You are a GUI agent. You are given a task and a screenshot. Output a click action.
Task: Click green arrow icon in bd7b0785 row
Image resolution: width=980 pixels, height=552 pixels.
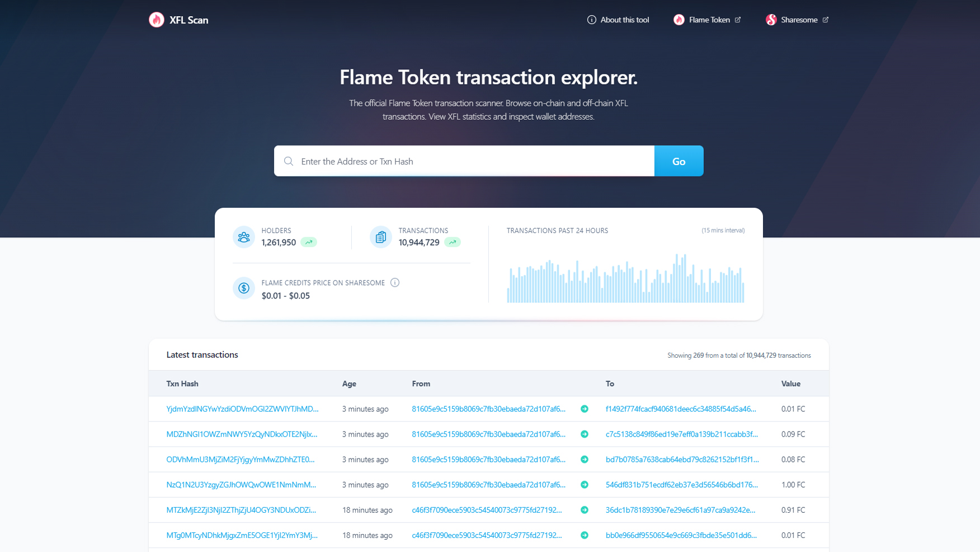[585, 459]
